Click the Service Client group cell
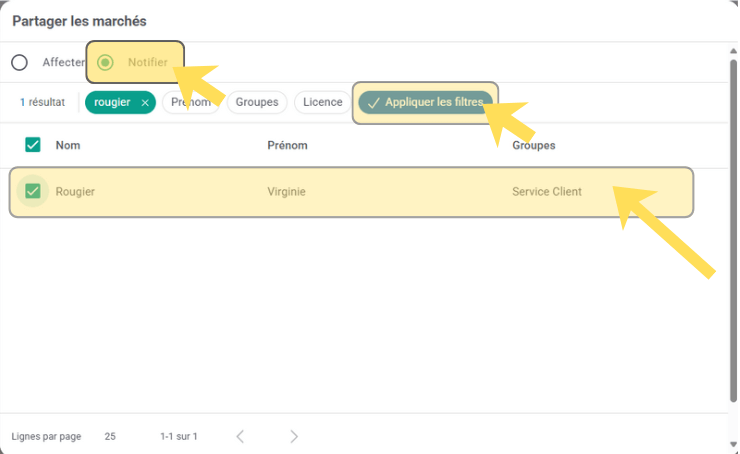This screenshot has width=740, height=454. coord(546,191)
